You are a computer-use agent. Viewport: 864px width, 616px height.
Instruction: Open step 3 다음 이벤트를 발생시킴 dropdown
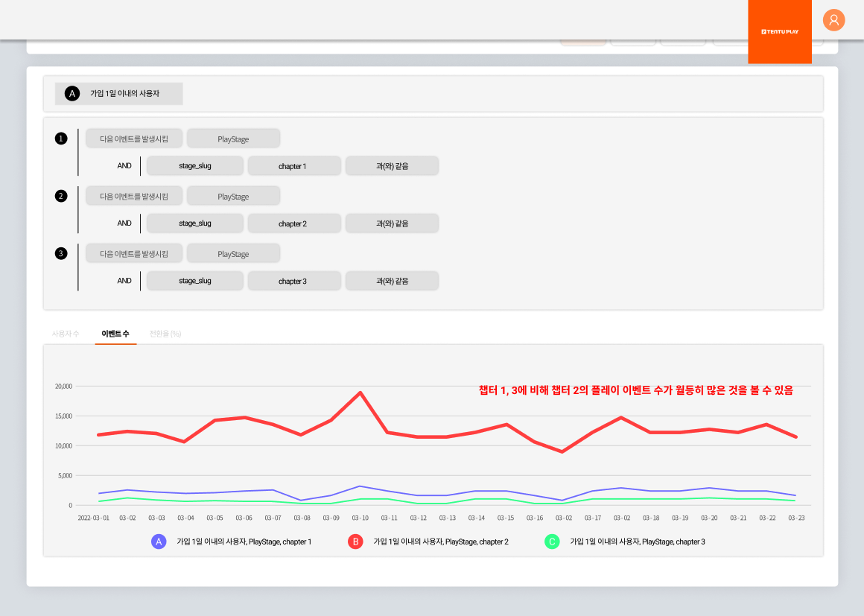pos(134,253)
